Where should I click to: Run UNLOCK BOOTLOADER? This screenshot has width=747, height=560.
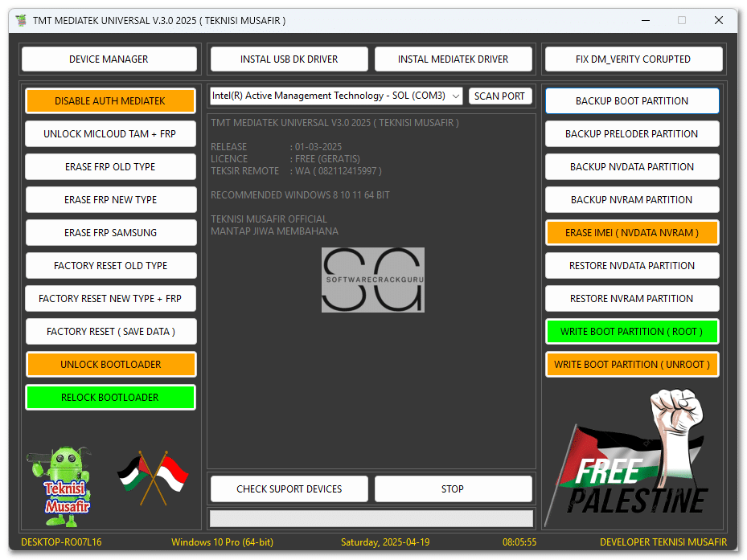[x=110, y=364]
